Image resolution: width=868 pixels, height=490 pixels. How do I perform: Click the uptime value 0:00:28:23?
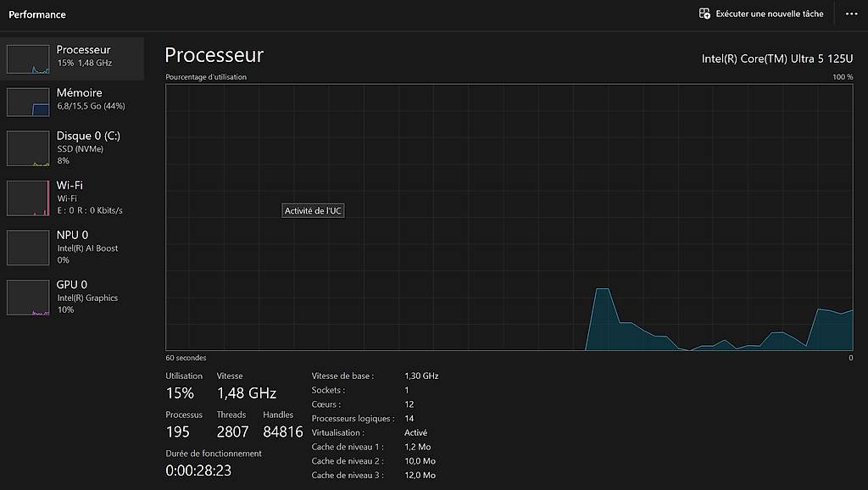(x=198, y=470)
